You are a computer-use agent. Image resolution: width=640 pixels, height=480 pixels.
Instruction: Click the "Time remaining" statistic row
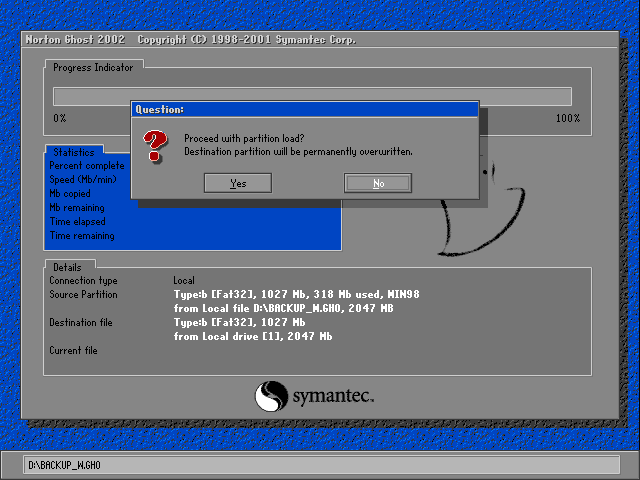tap(82, 236)
